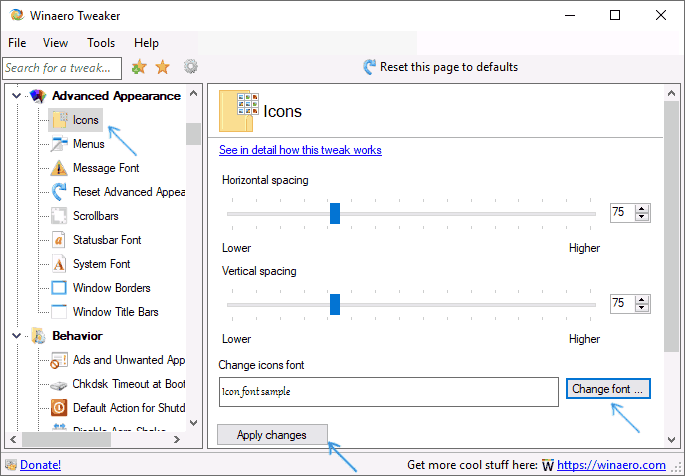Click the Statusbar Font icon
Viewport: 685px width, 476px height.
[59, 240]
